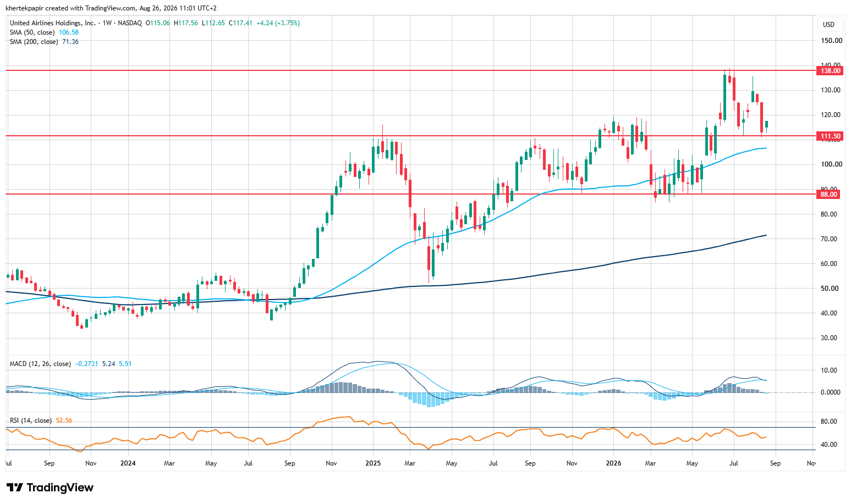Click the "Nov" label just before 2025
Screen dimensions: 851x504
point(331,463)
